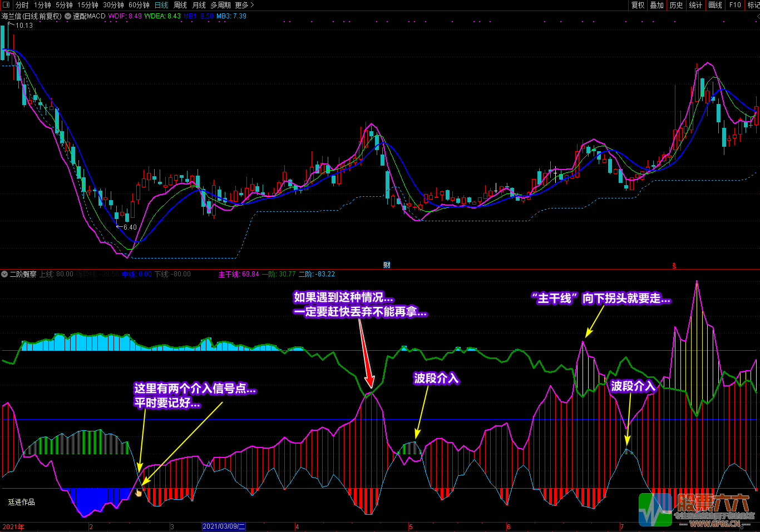Toggle the 标记 mark option

[753, 5]
